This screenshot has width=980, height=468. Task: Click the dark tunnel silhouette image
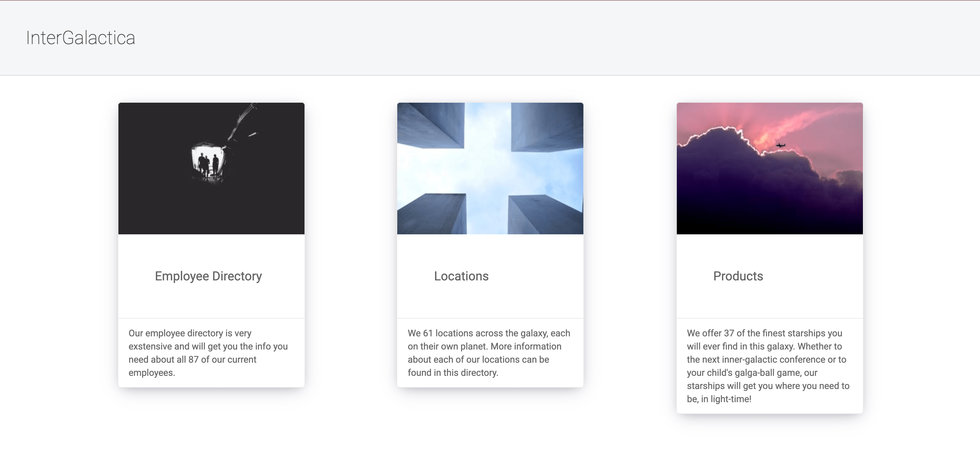tap(211, 168)
